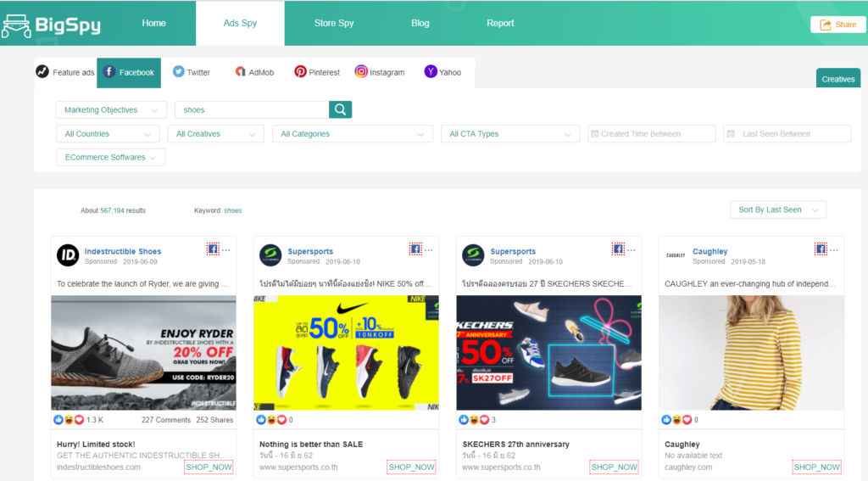Click the BigSpy logo

pyautogui.click(x=52, y=25)
